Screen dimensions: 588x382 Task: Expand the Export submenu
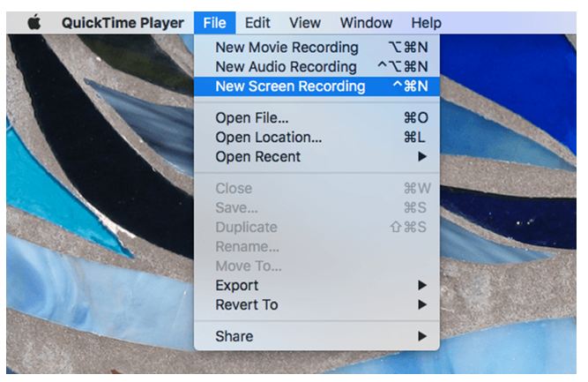pos(316,285)
